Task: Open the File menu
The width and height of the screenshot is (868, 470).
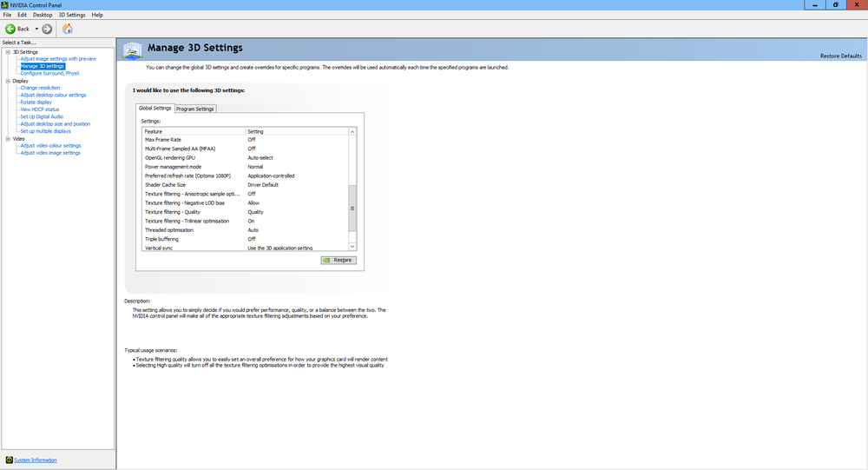Action: pyautogui.click(x=7, y=15)
